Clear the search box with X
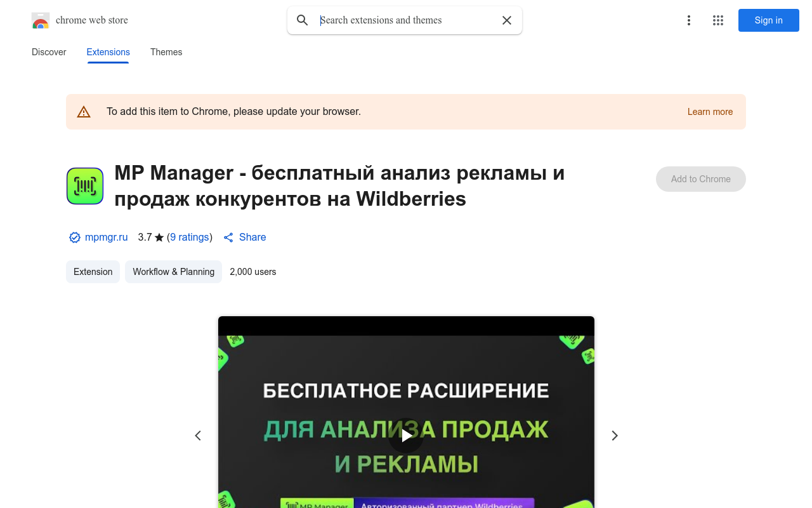Screen dimensions: 812x508 (x=507, y=20)
